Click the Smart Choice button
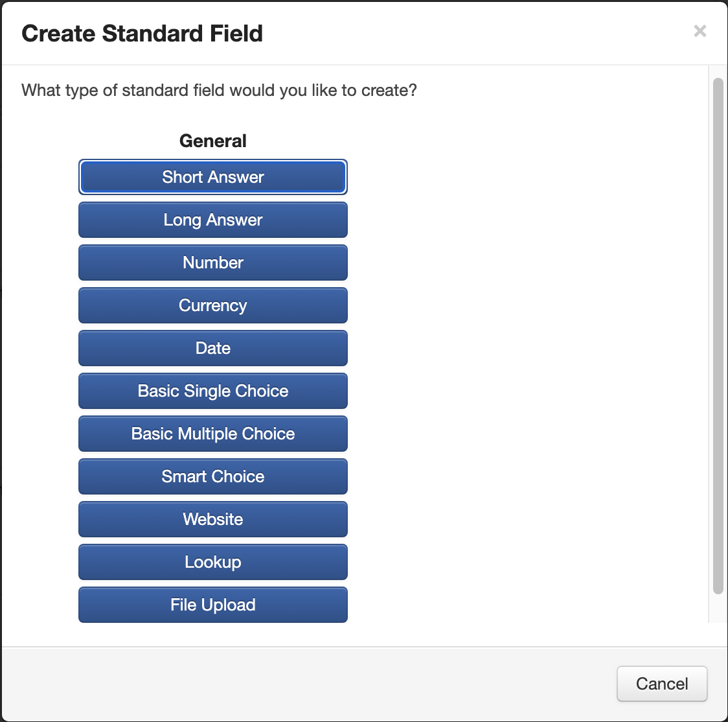This screenshot has width=728, height=722. 213,476
